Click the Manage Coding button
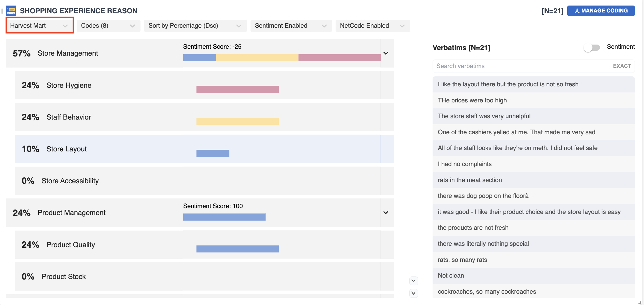The width and height of the screenshot is (644, 305). [x=601, y=11]
